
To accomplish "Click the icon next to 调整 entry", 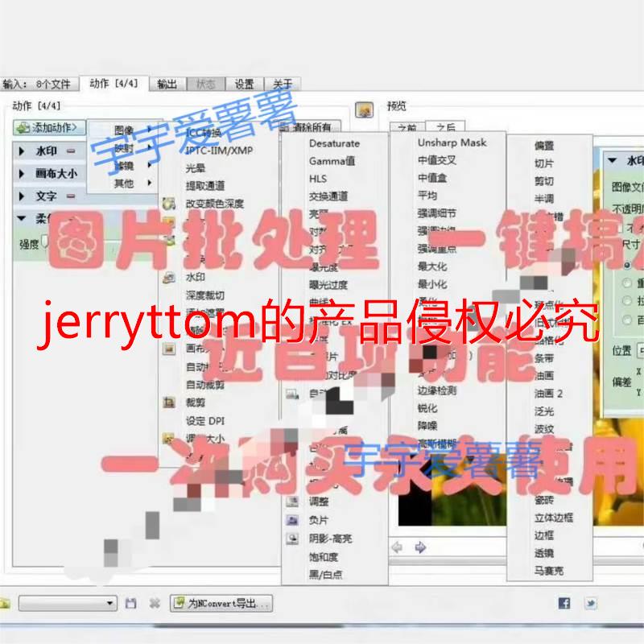I will click(292, 501).
